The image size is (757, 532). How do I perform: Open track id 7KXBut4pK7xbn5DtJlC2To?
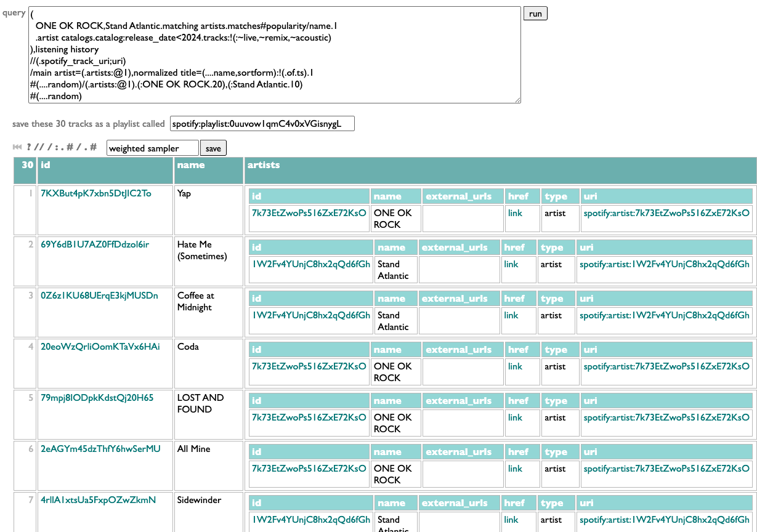(x=96, y=193)
